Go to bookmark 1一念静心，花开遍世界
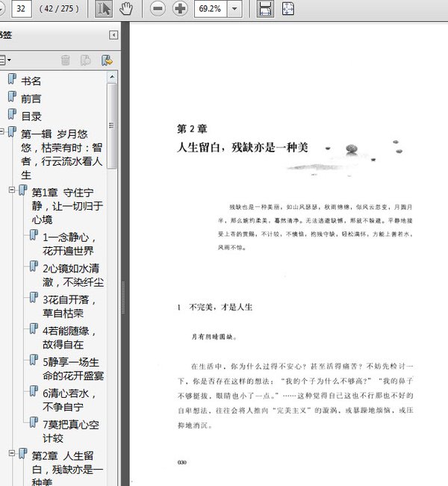Screen dimensions: 448x486 tap(69, 244)
